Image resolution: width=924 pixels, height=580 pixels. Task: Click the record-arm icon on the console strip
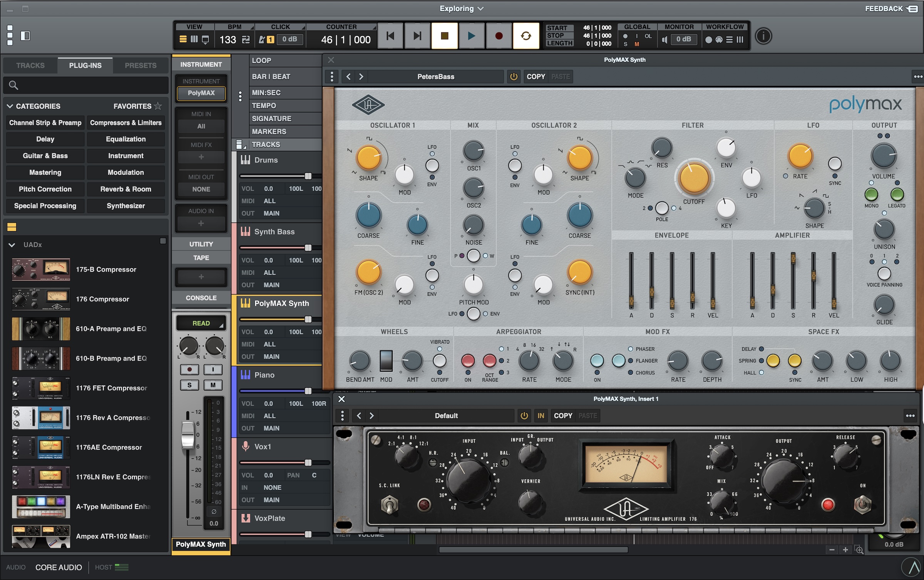[x=189, y=369]
